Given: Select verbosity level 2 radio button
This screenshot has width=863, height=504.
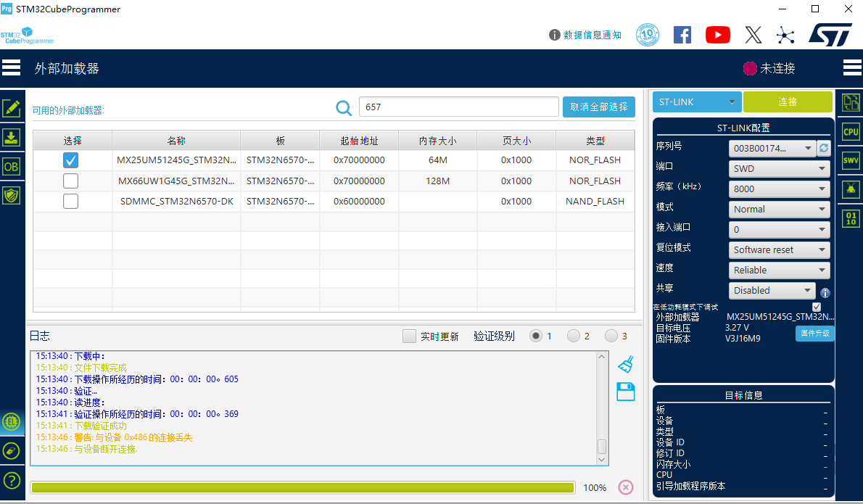Looking at the screenshot, I should [574, 336].
